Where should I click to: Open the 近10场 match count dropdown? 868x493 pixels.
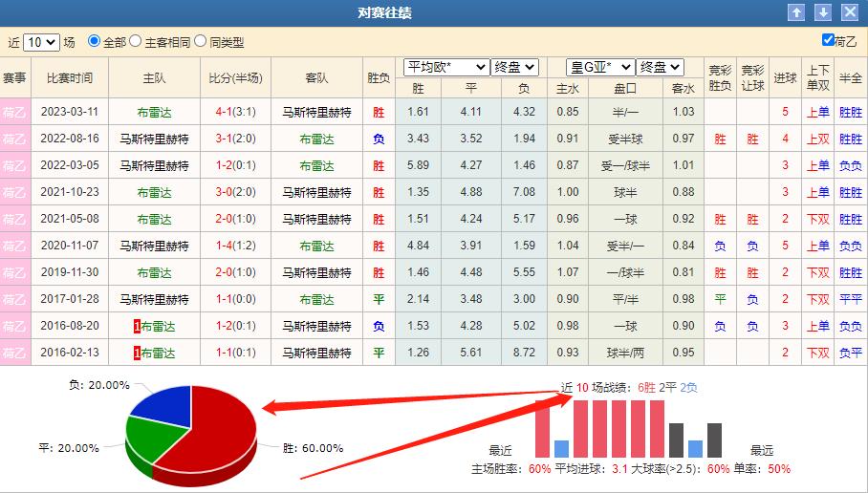coord(41,42)
